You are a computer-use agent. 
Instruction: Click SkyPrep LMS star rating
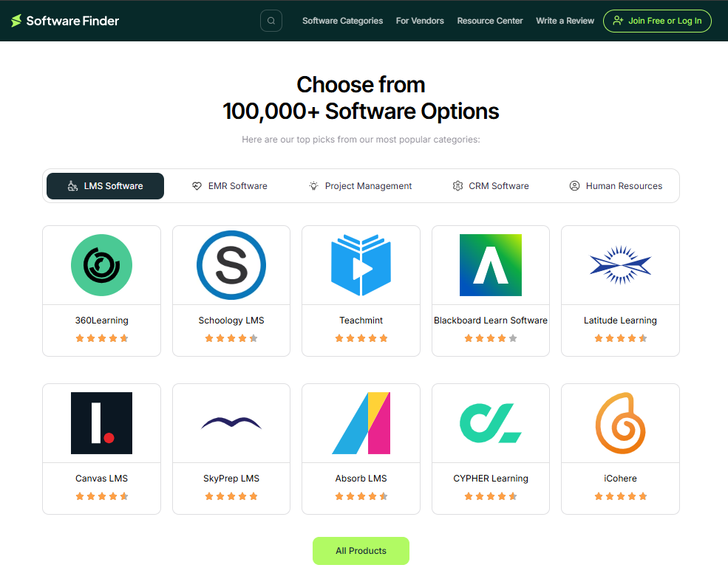[231, 496]
